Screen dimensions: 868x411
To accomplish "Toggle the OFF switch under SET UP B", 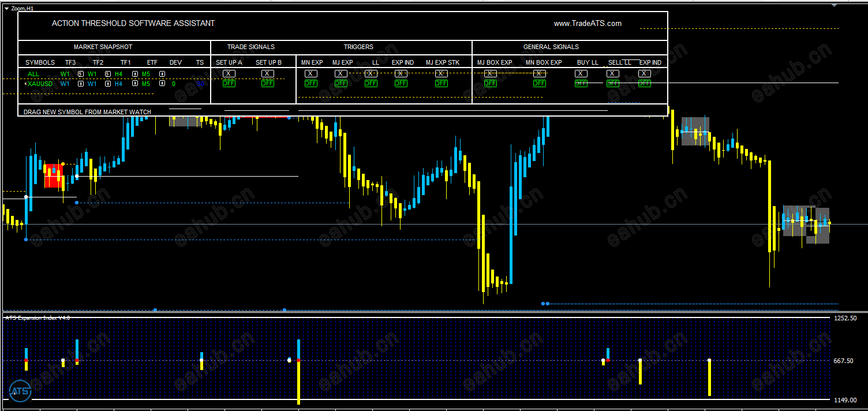I will (x=267, y=83).
